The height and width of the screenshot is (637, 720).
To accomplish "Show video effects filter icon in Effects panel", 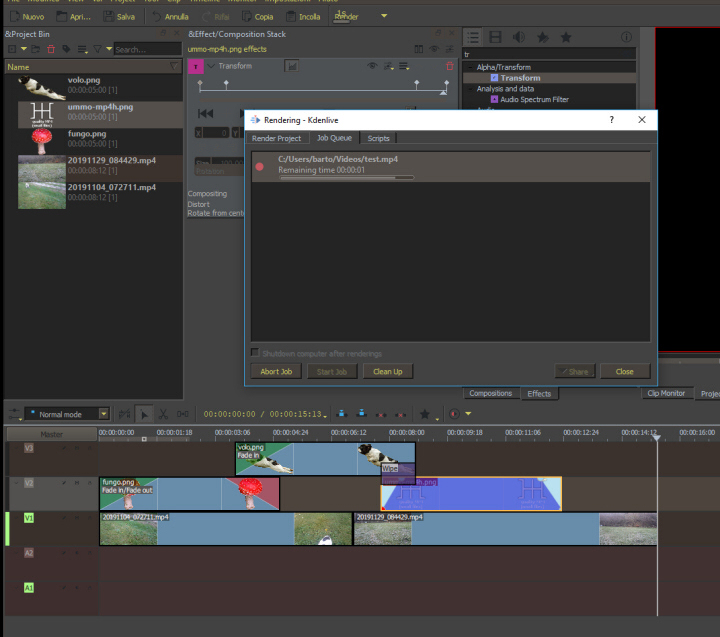I will (x=495, y=37).
